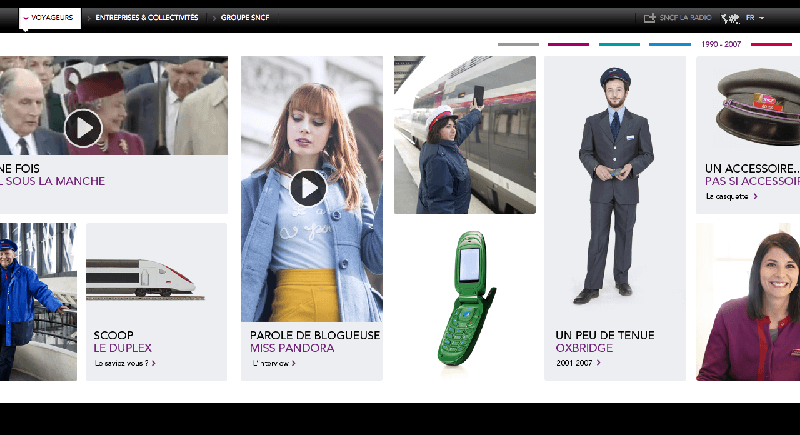Open the FR language dropdown

[x=755, y=18]
